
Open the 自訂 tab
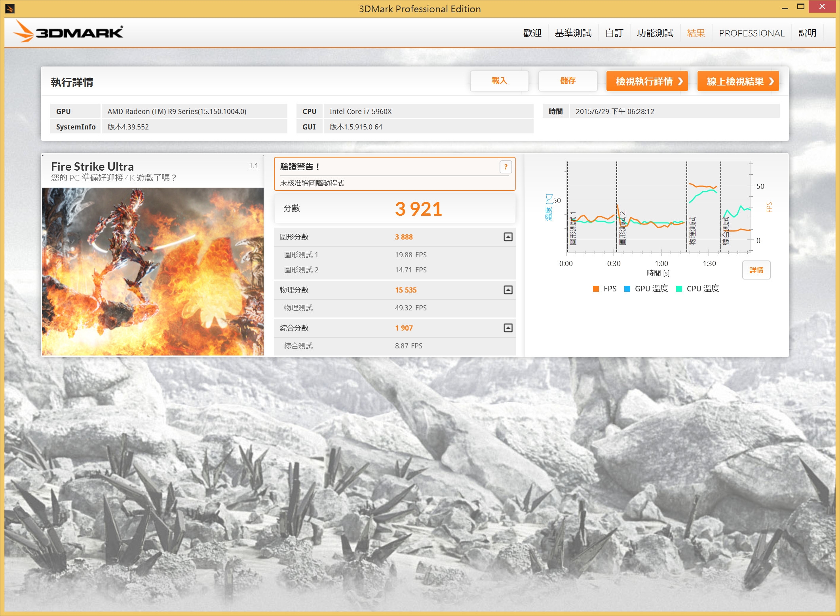[x=614, y=33]
